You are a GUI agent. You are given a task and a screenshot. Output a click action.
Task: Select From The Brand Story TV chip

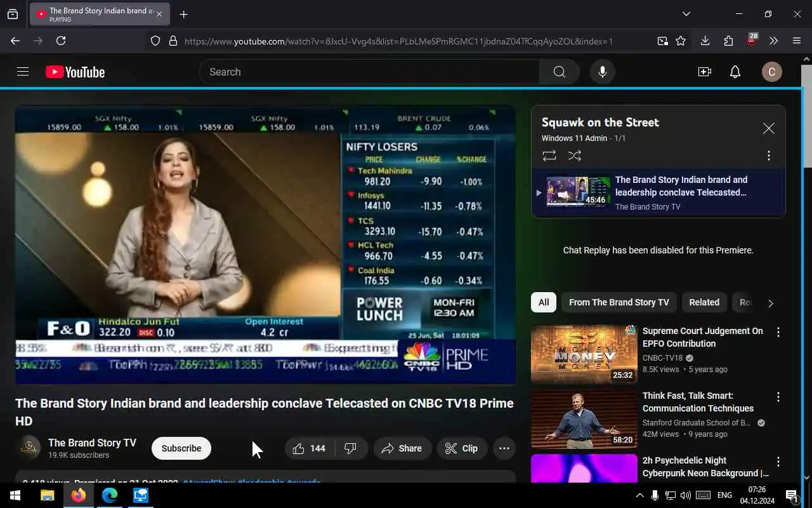[619, 302]
